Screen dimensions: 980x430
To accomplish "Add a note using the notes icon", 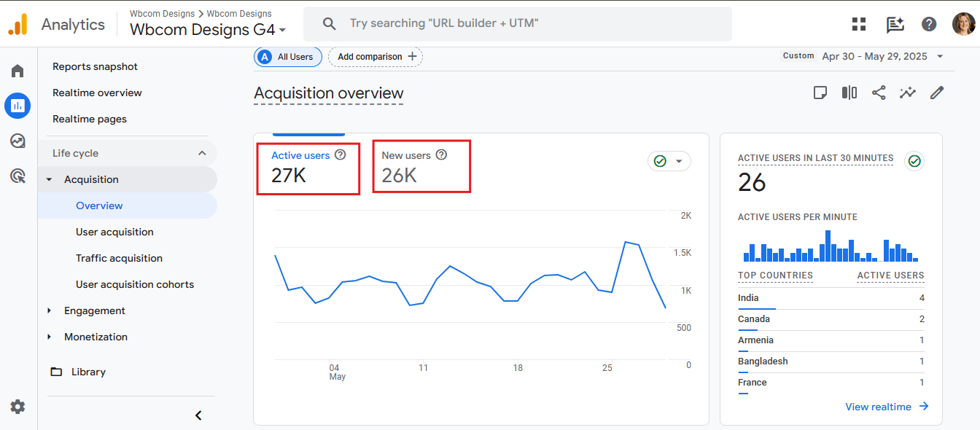I will point(820,93).
